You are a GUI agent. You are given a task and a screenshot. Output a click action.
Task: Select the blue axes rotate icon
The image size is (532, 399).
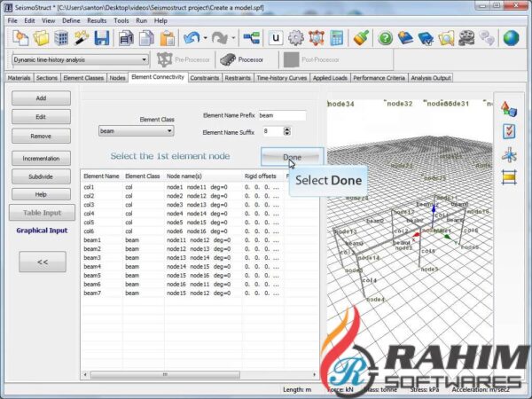[x=509, y=155]
